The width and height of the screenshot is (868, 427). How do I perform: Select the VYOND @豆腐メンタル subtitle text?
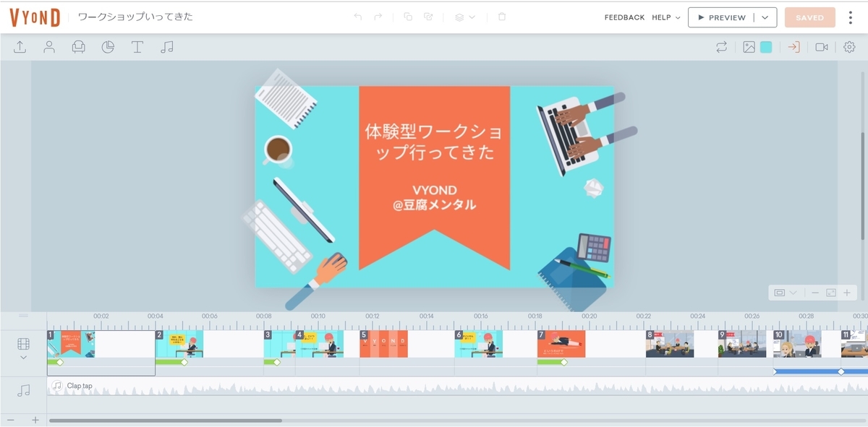(x=435, y=198)
